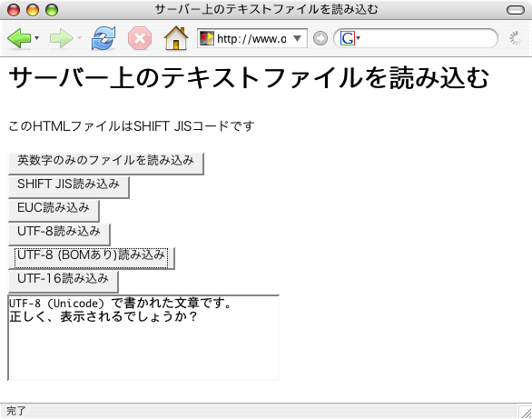Click the site favicon in address bar
The width and height of the screenshot is (532, 419).
(x=207, y=38)
